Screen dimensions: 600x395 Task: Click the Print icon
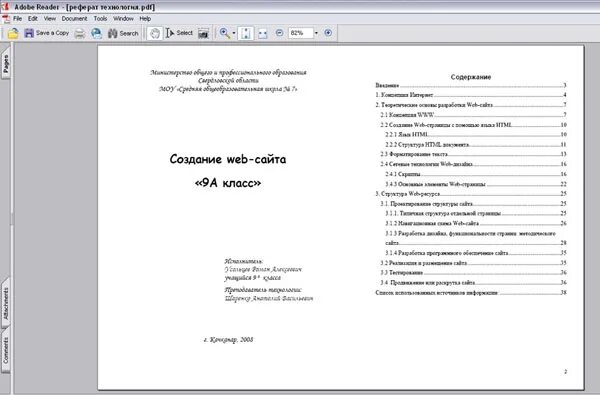pos(80,34)
